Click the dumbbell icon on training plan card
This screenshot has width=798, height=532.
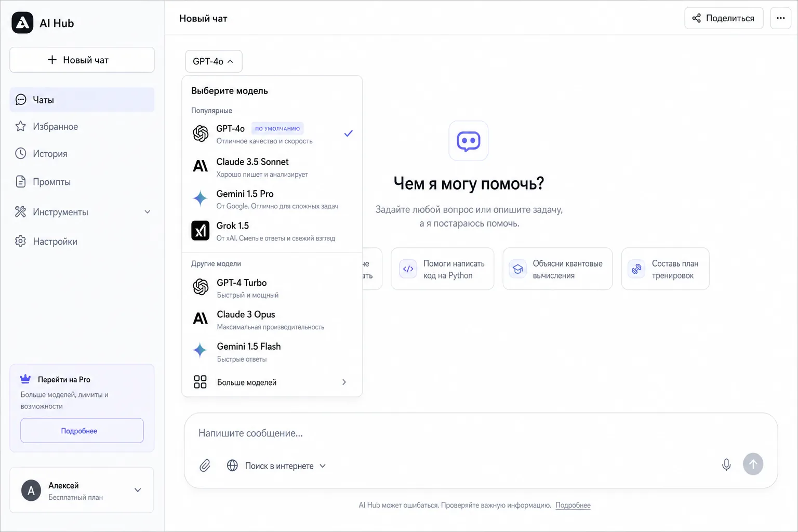coord(636,269)
